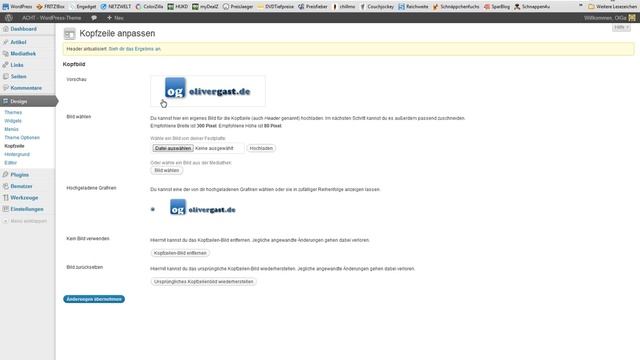Open the Schnappen4u bookmark
This screenshot has width=640, height=360.
point(532,7)
